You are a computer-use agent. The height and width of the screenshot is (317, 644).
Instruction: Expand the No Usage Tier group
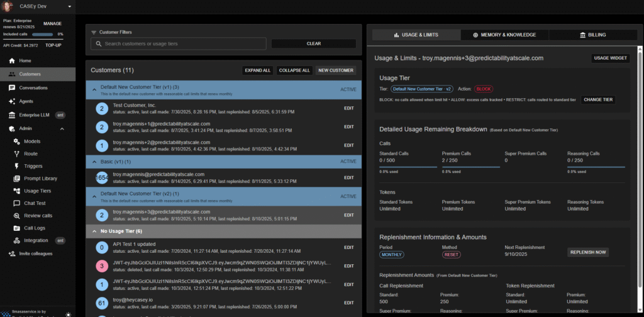(94, 231)
